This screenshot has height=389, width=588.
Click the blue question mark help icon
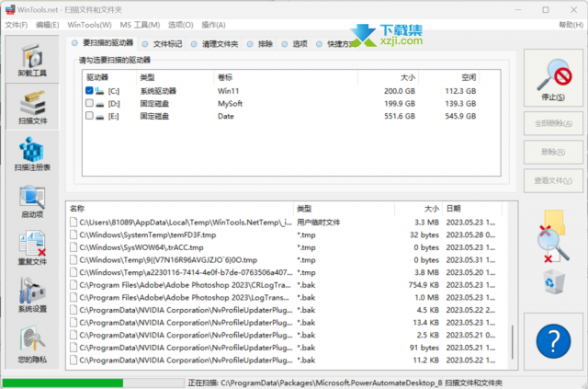553,341
